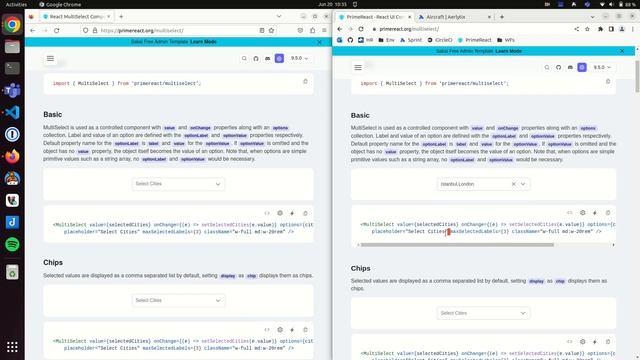The image size is (640, 360).
Task: Open Basic example in CodeSandbox, left window
Action: coord(280,213)
